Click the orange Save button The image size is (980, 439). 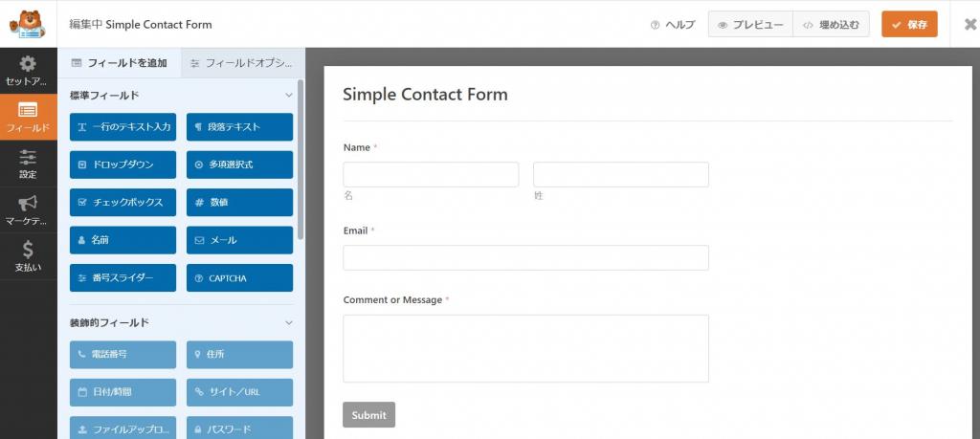[x=909, y=24]
